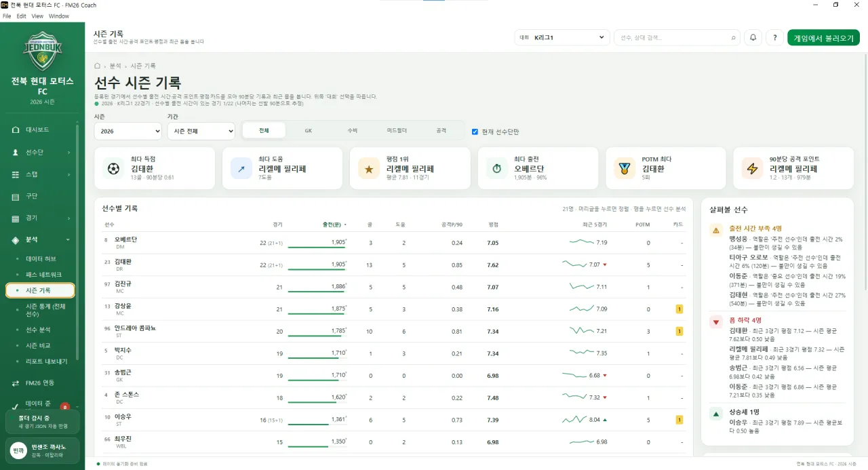Collapse the 분석 sidebar section chevron
This screenshot has width=868, height=470.
pos(68,240)
